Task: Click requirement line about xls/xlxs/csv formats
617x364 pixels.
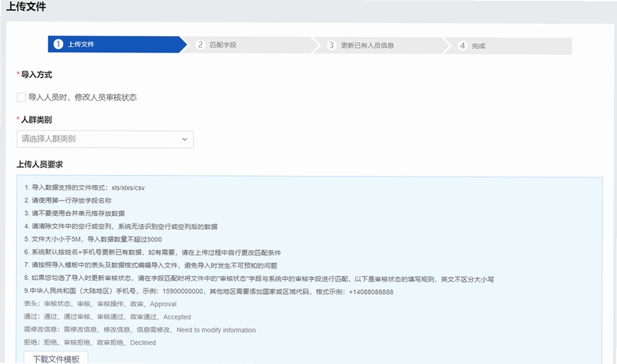Action: 85,187
